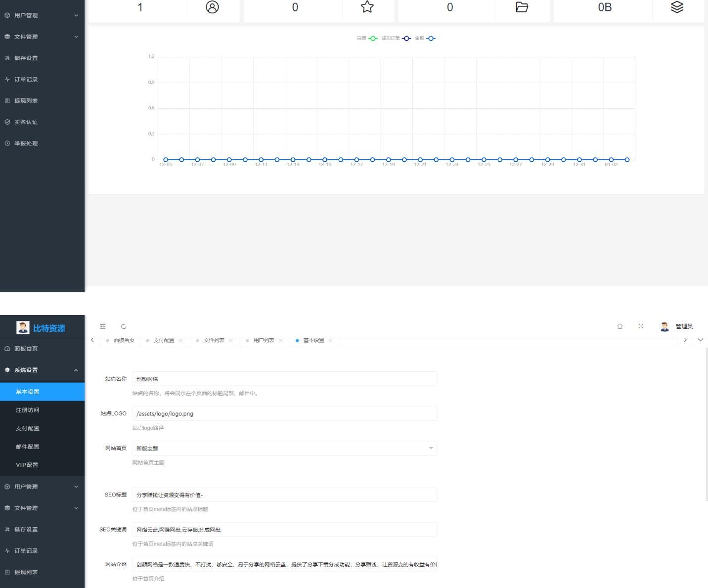Close the 基本设置 tab
The width and height of the screenshot is (708, 588).
(x=330, y=341)
